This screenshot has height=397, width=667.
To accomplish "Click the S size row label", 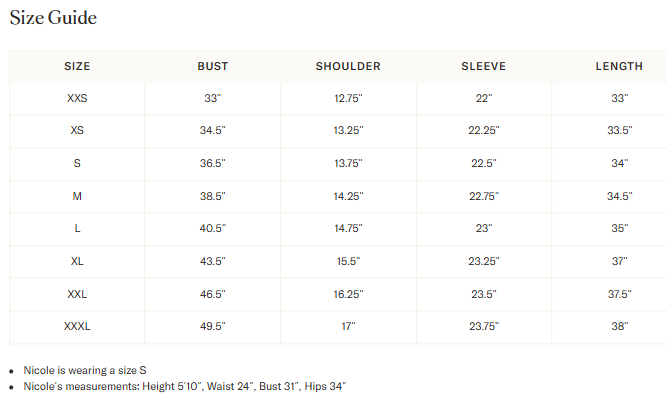I will point(77,163).
